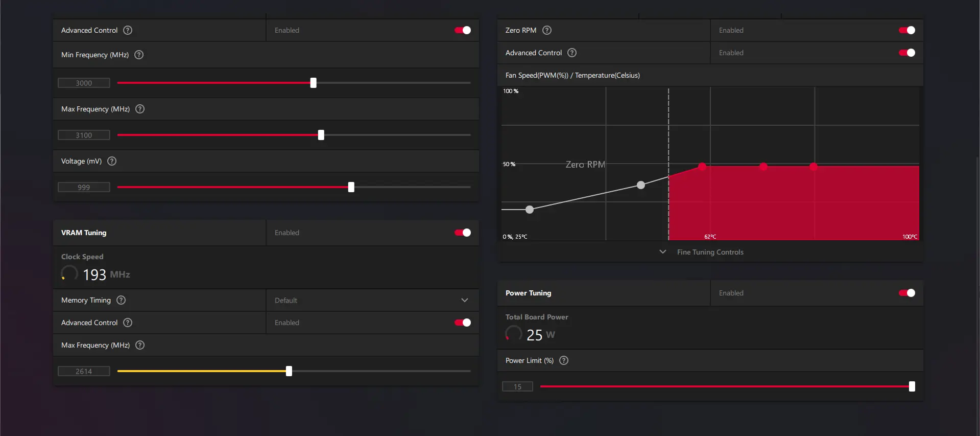Click Memory Timing help icon

tap(121, 300)
